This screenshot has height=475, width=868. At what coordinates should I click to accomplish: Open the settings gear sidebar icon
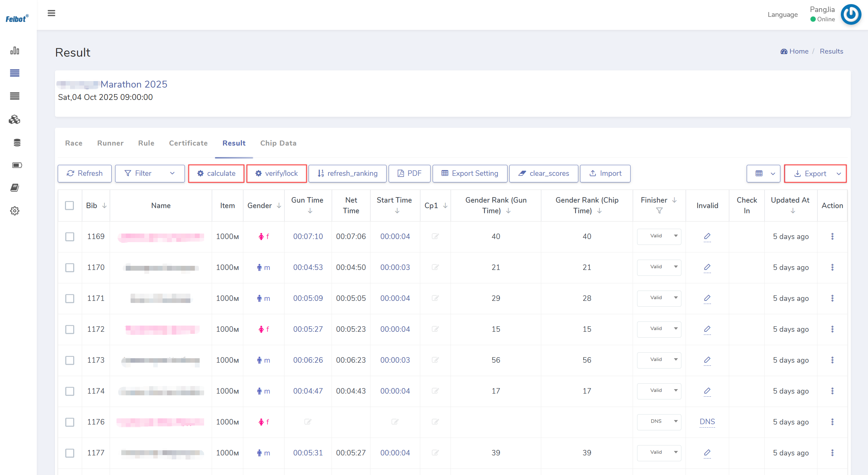tap(15, 211)
